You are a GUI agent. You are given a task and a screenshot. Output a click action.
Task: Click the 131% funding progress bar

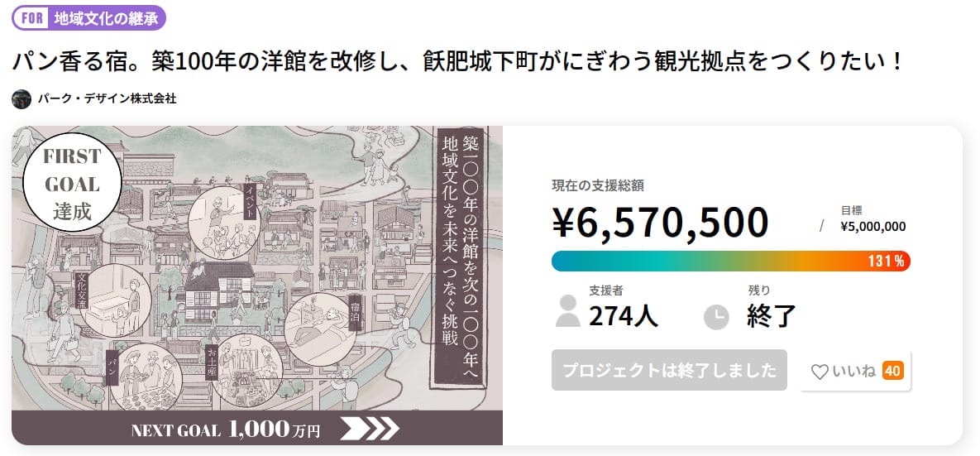[730, 261]
